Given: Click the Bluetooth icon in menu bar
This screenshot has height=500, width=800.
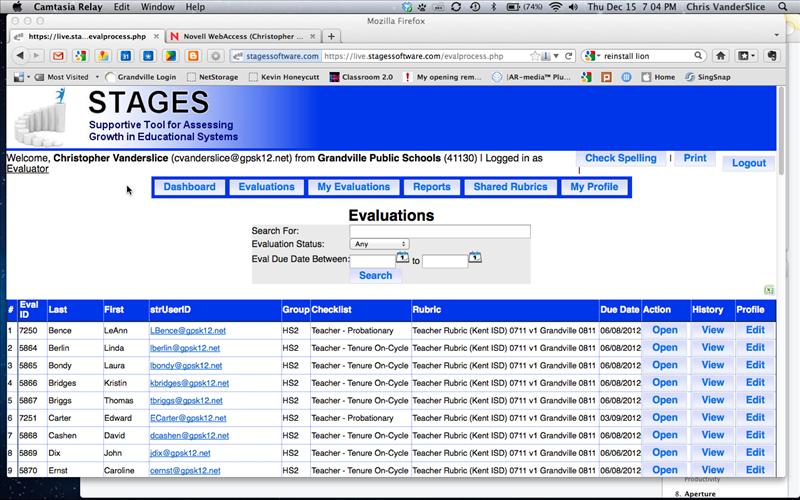Looking at the screenshot, I should (x=493, y=7).
